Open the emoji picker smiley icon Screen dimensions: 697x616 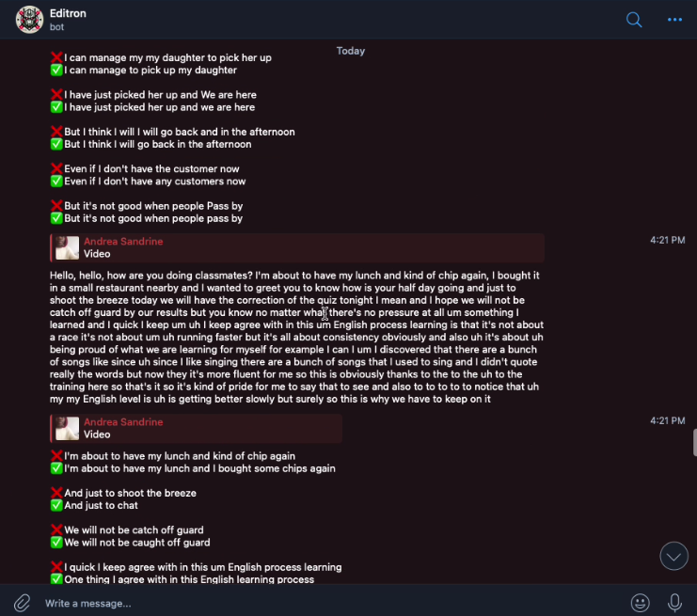click(x=641, y=603)
